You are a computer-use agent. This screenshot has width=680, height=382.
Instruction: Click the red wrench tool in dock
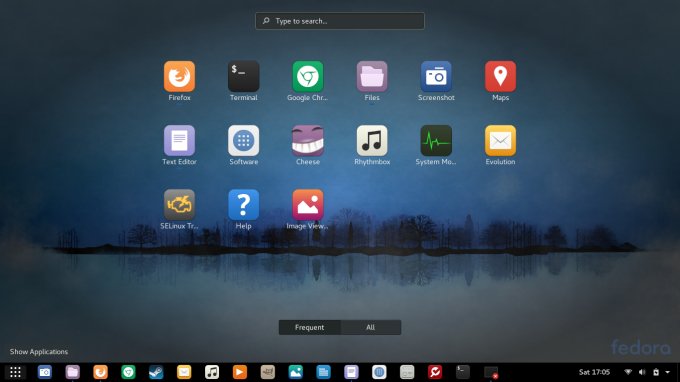tap(435, 372)
